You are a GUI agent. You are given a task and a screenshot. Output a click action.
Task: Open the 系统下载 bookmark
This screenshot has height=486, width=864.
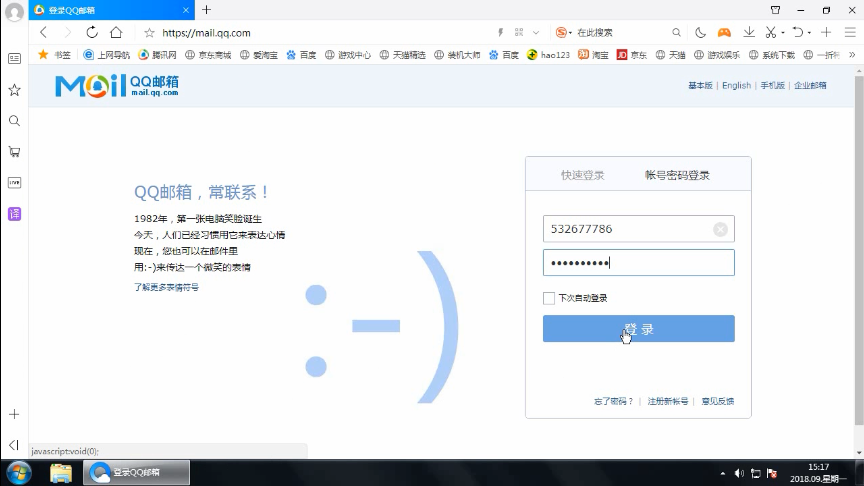click(771, 55)
